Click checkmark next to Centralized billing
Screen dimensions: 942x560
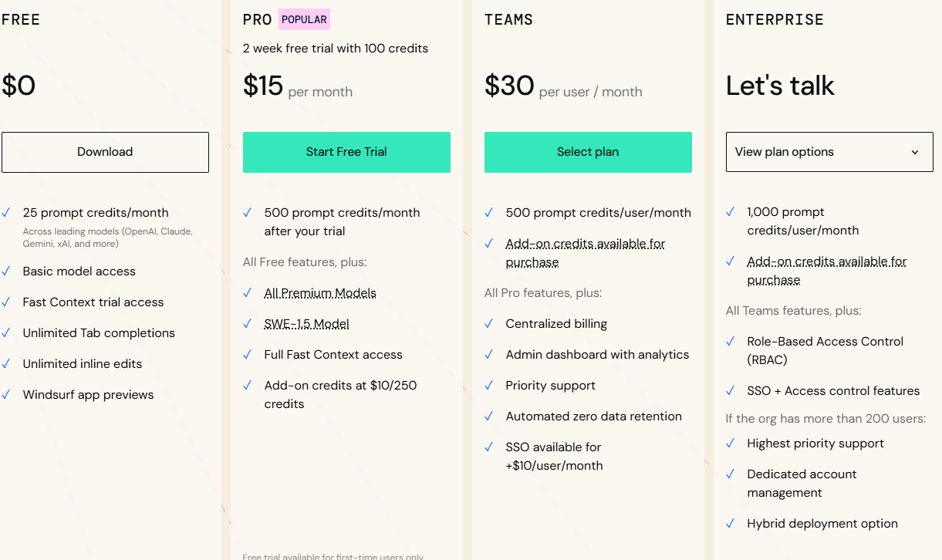489,324
